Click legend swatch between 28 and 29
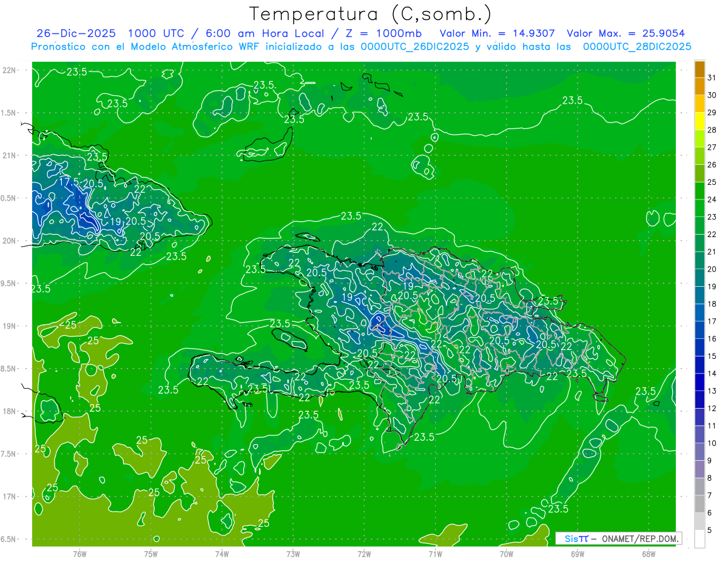728x562 pixels. 699,121
